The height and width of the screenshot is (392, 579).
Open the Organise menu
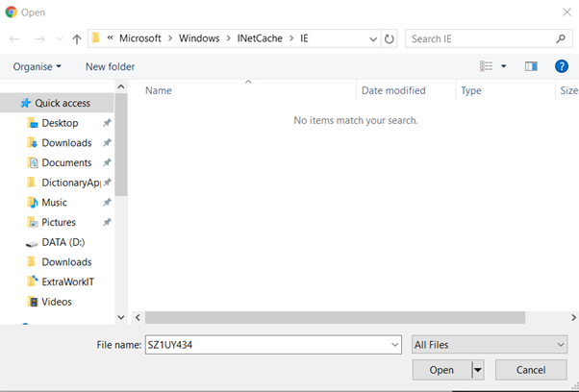pos(38,66)
